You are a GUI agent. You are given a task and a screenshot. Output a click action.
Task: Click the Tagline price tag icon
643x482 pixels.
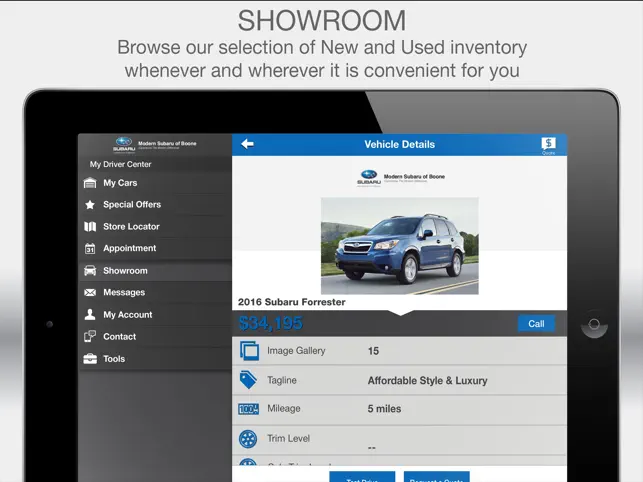click(x=248, y=380)
